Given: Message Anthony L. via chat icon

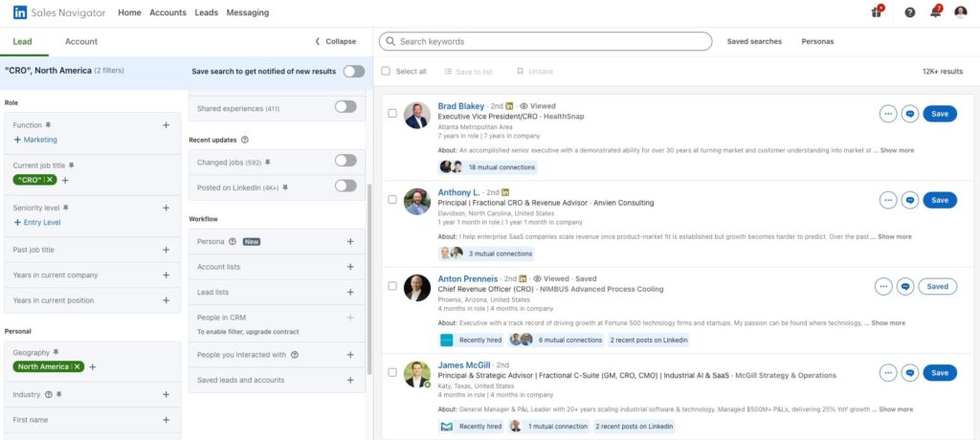Looking at the screenshot, I should [x=910, y=200].
